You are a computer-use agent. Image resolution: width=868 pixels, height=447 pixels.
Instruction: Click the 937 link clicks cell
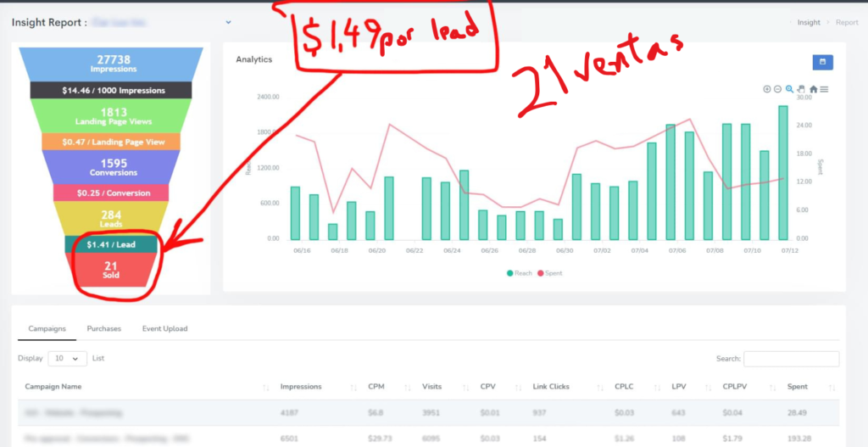tap(540, 413)
